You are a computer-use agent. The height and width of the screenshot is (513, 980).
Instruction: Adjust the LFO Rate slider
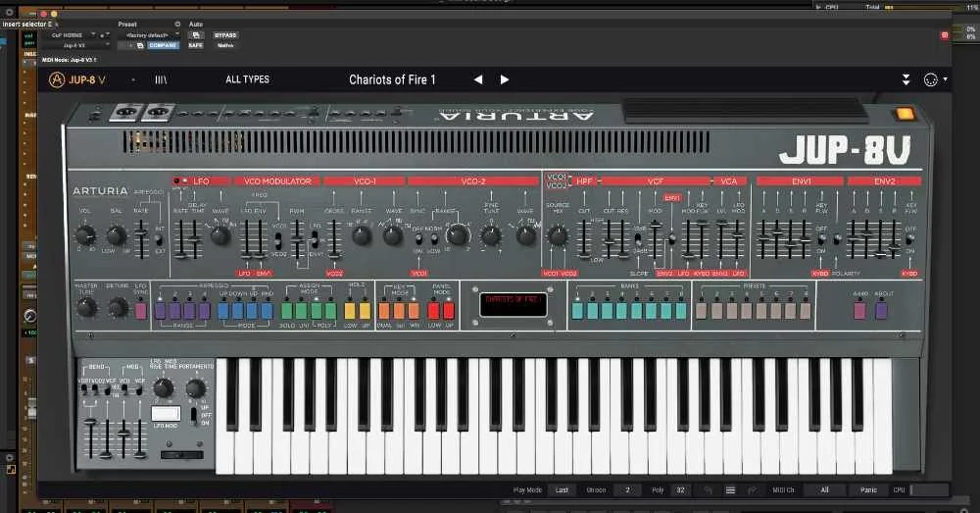181,238
